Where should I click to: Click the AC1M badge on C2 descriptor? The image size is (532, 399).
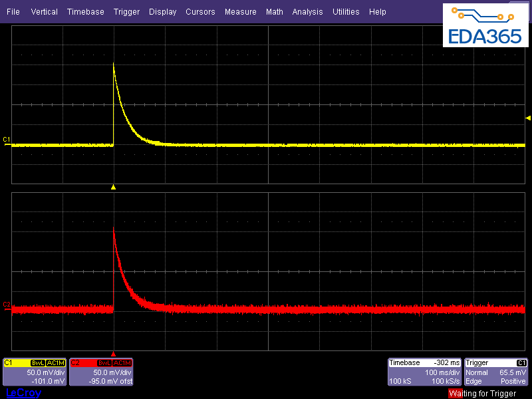pos(122,362)
